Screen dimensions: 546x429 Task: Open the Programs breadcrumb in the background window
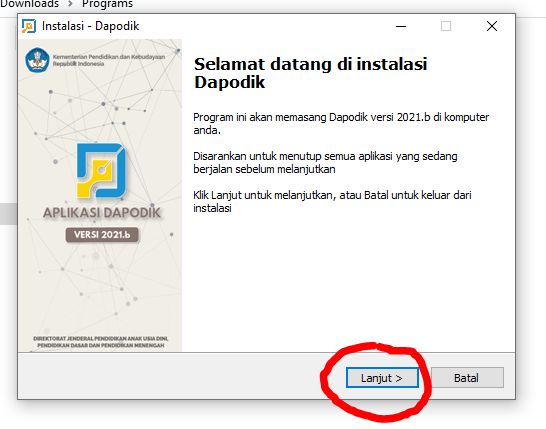(x=107, y=4)
